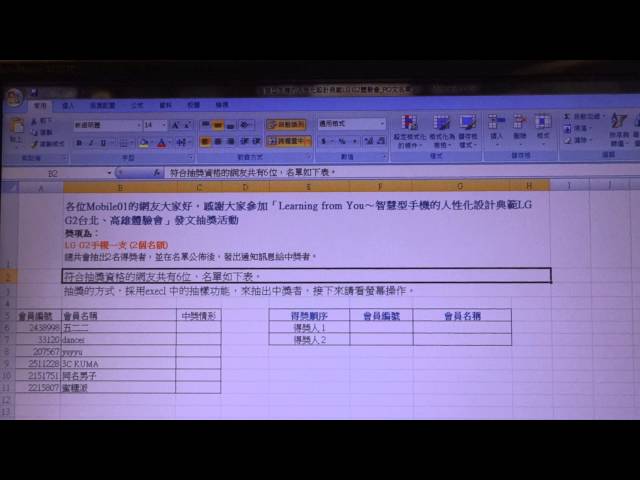Select column I header
Viewport: 640px width, 480px height.
click(x=569, y=186)
